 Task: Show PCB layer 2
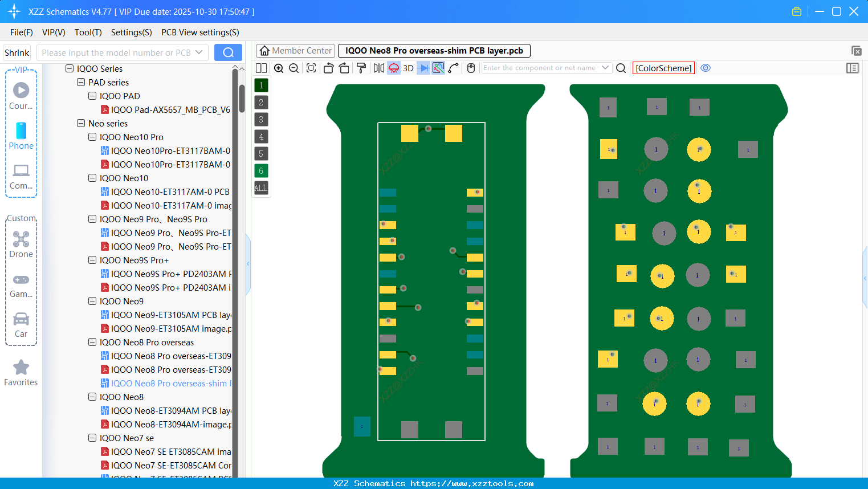pyautogui.click(x=261, y=103)
